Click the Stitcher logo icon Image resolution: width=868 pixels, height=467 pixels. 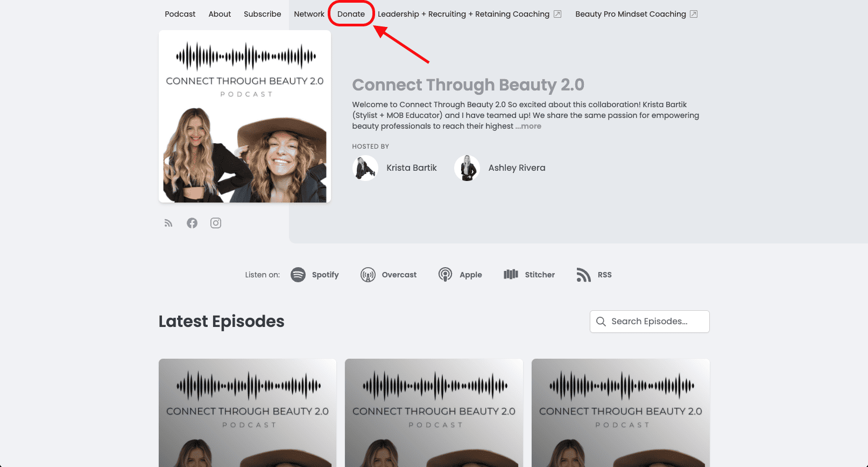pos(511,275)
